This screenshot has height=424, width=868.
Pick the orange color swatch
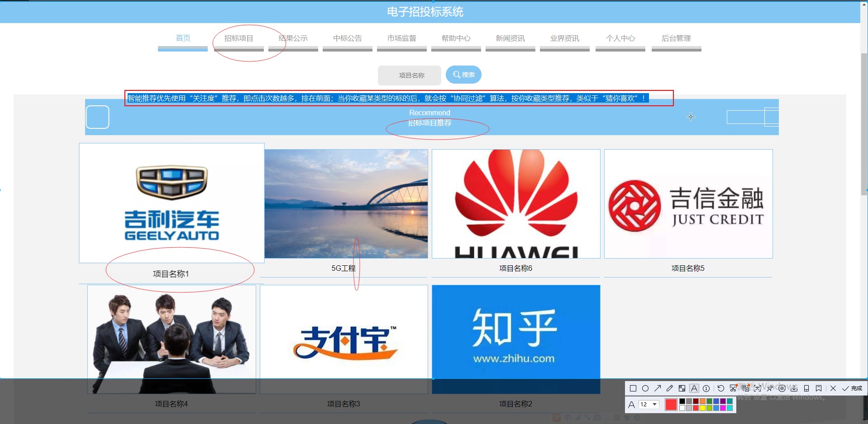[x=702, y=401]
